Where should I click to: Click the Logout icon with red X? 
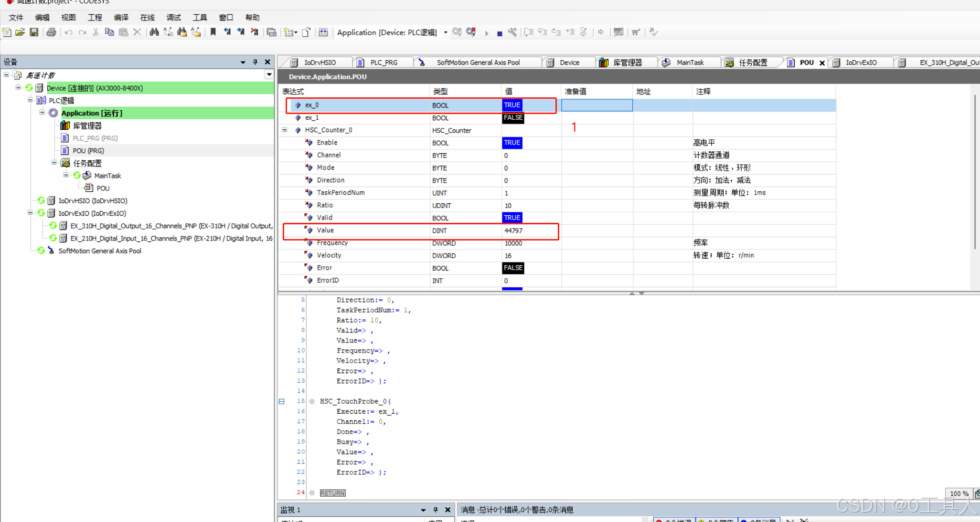(471, 32)
